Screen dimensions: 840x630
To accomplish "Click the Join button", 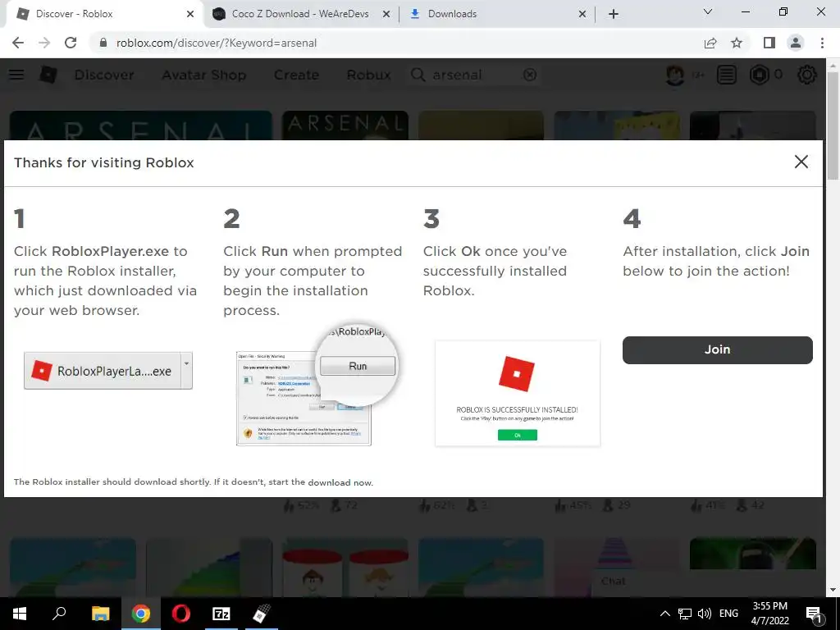I will 717,349.
